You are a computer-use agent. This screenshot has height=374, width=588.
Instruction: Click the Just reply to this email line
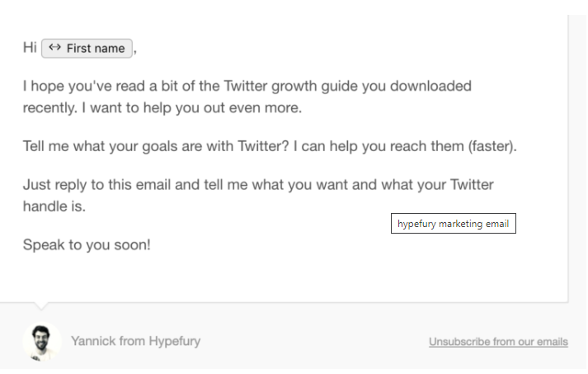pyautogui.click(x=258, y=185)
